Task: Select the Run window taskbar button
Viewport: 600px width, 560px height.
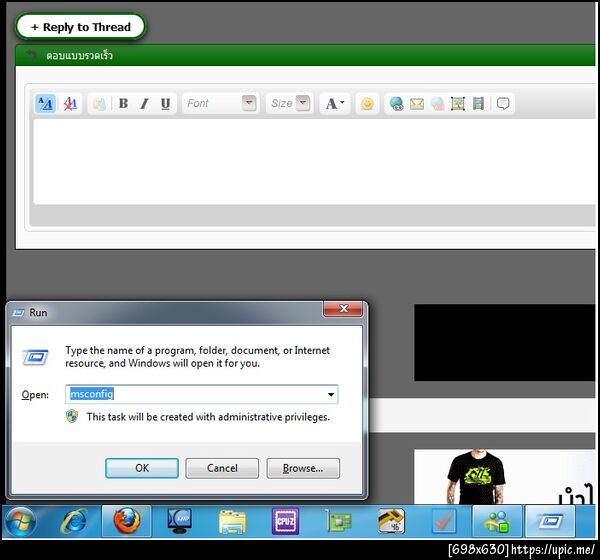Action: pos(550,521)
